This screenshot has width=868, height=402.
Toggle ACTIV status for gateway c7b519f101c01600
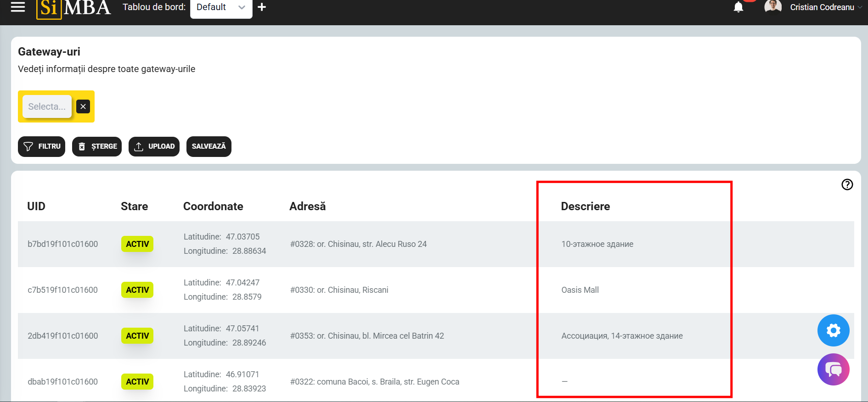(137, 290)
